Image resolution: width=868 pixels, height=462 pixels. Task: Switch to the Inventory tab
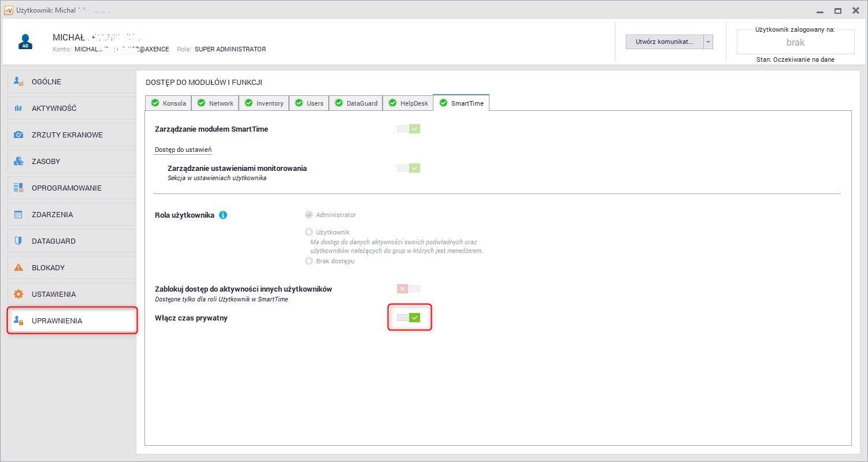[x=264, y=103]
